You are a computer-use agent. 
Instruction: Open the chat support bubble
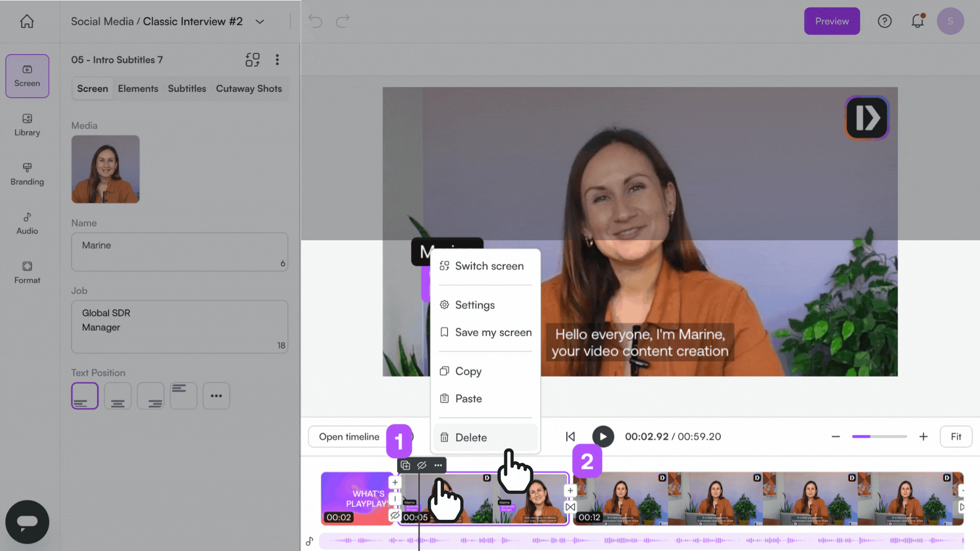27,521
